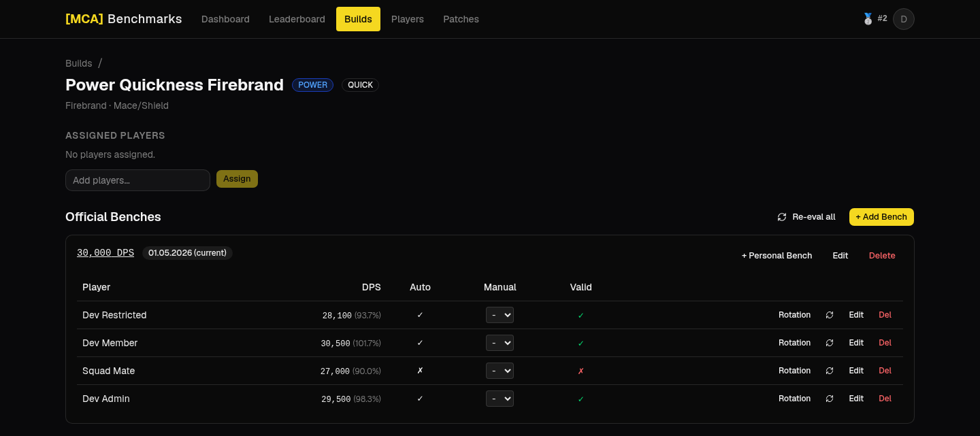Click the Assign button
Image resolution: width=980 pixels, height=436 pixels.
[x=237, y=179]
